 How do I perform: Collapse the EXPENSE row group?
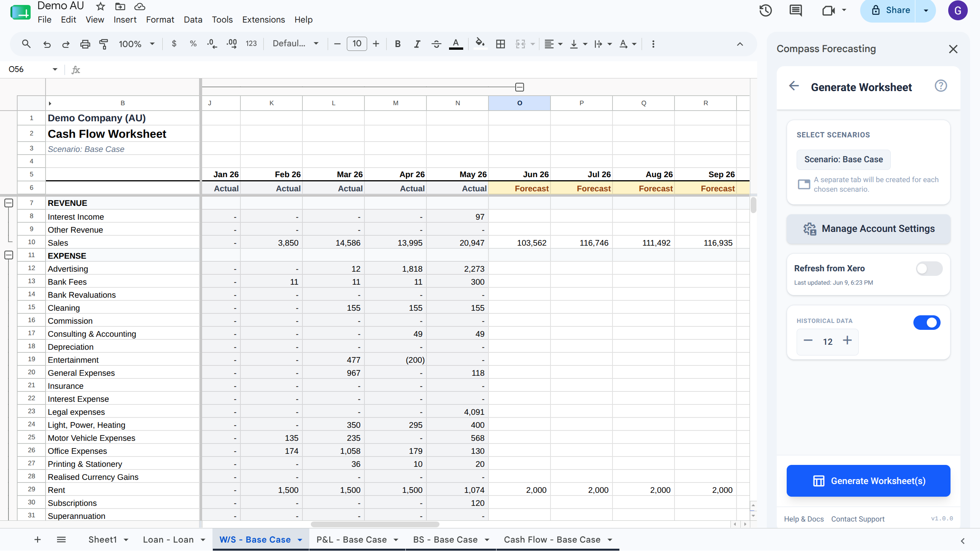tap(8, 255)
